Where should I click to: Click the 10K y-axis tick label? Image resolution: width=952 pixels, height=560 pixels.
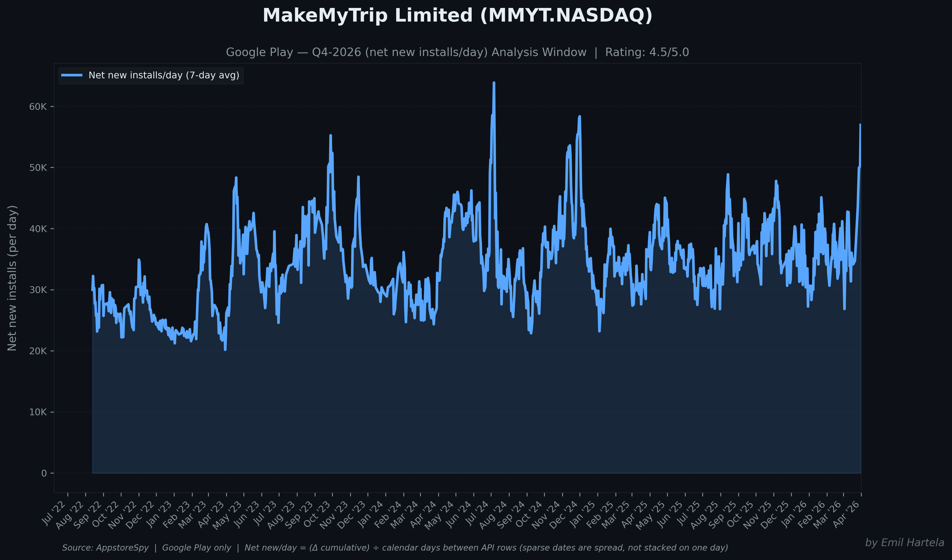38,412
